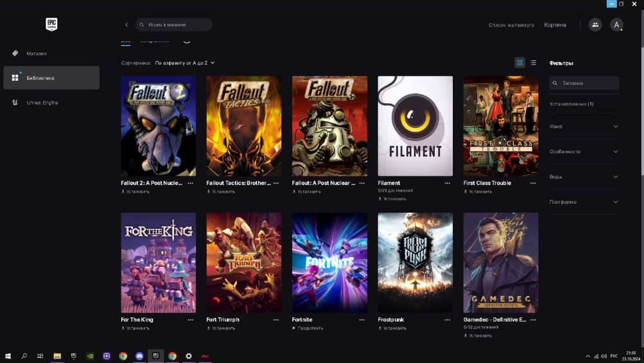
Task: Open Корзина
Action: pyautogui.click(x=555, y=25)
